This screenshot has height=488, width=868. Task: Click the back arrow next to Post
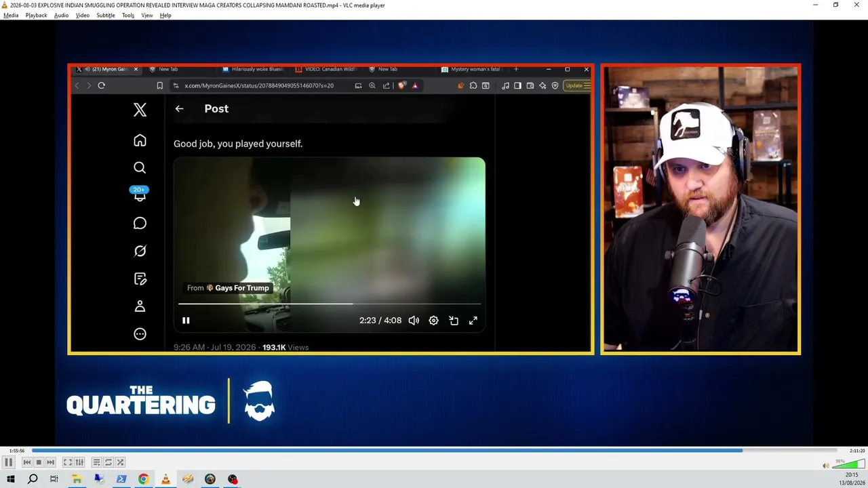pos(179,108)
